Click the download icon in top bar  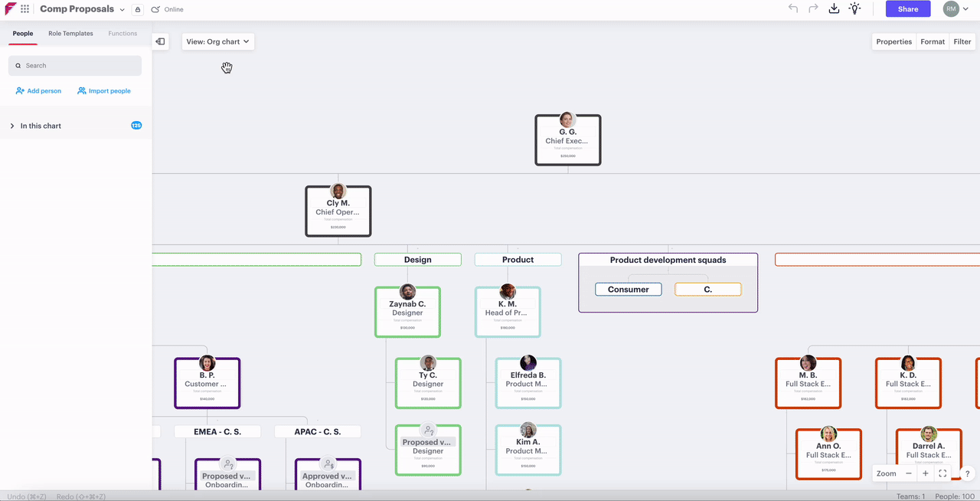click(x=834, y=9)
